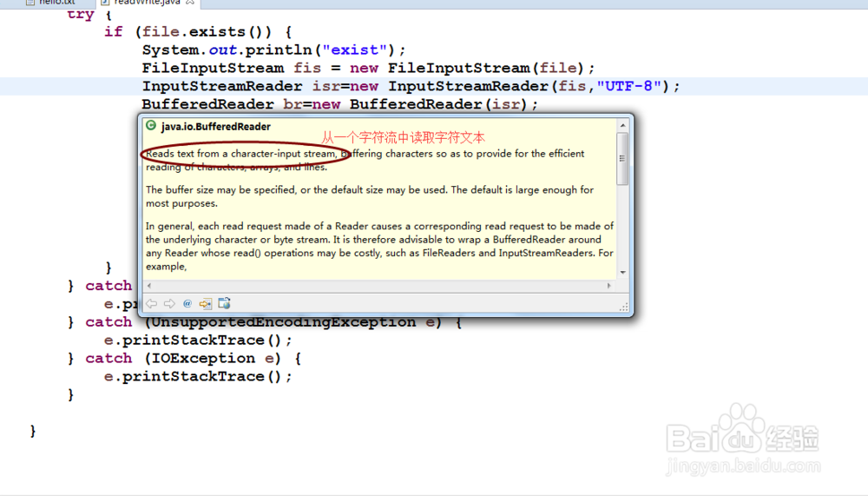Click on the "exist" string literal
This screenshot has width=868, height=496.
pyautogui.click(x=355, y=50)
